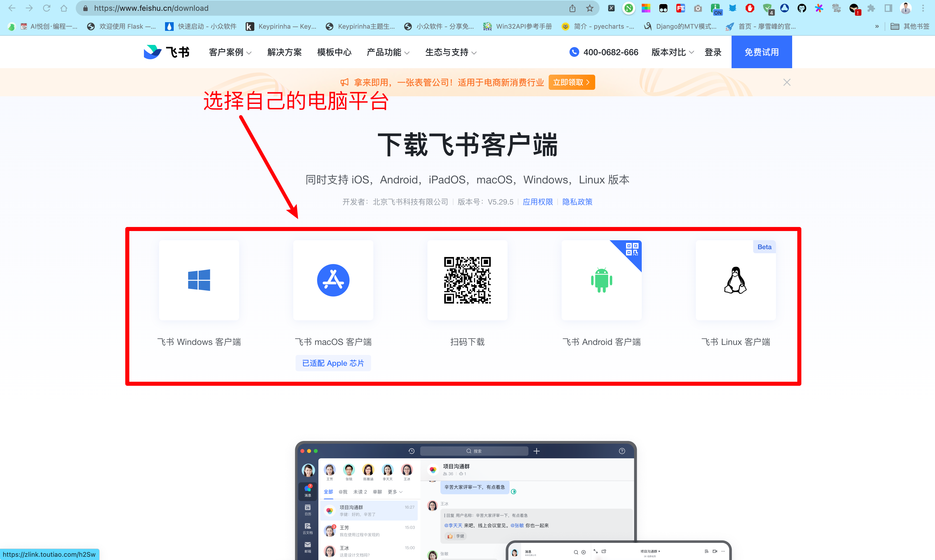Click the 扫码下载 label
935x560 pixels.
point(467,342)
